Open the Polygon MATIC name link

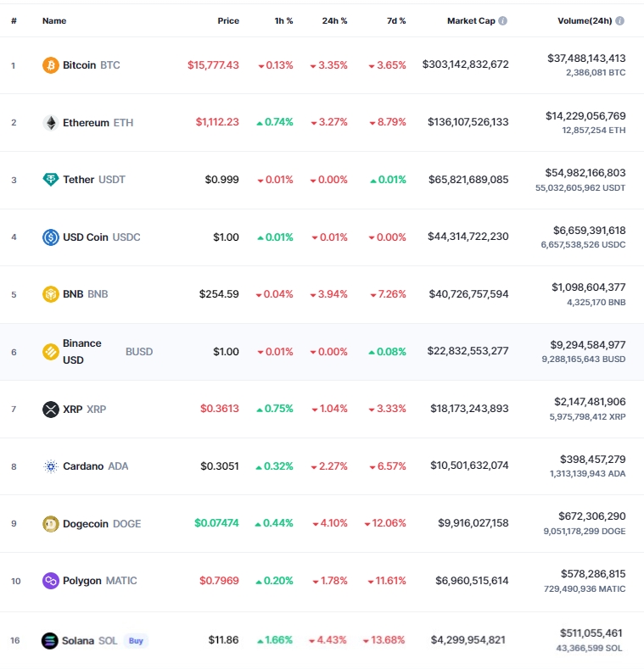100,581
